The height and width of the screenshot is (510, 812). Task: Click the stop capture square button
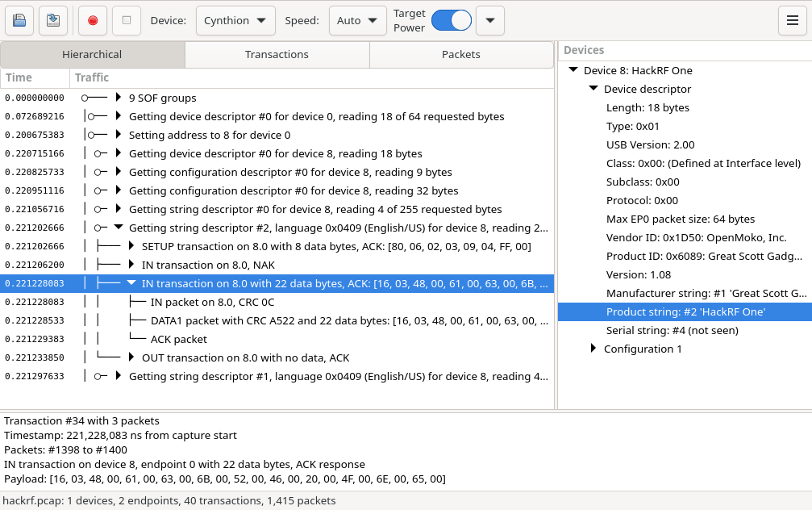click(127, 21)
